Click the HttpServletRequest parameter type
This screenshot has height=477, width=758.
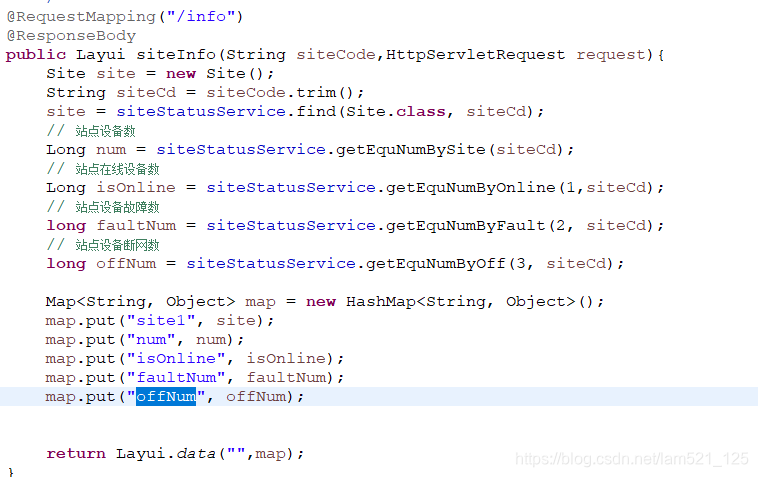pos(475,55)
